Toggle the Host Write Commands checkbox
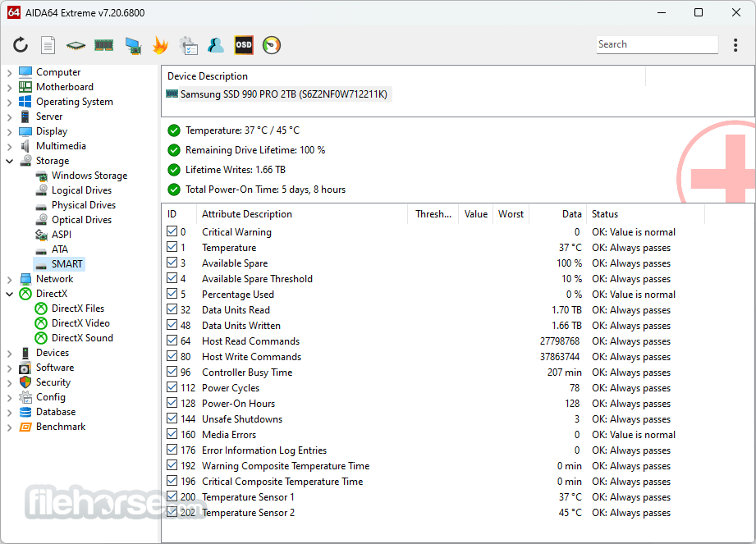 pyautogui.click(x=172, y=357)
